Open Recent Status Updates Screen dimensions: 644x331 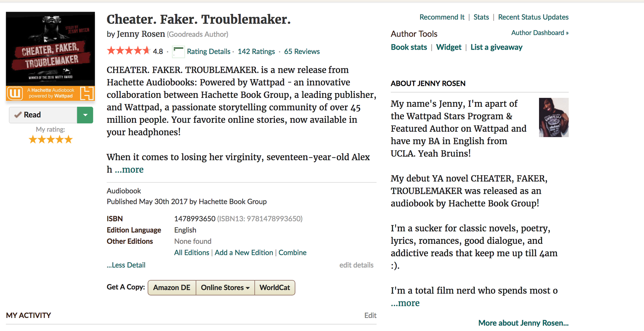point(533,17)
